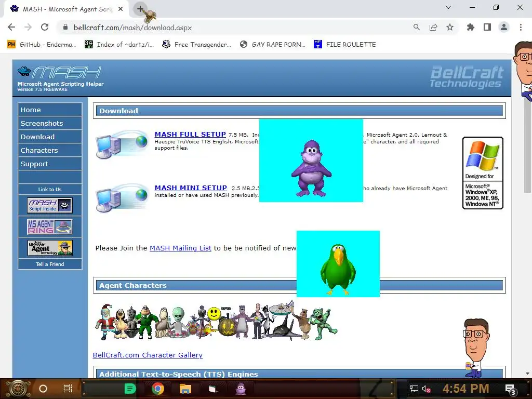This screenshot has width=532, height=399.
Task: Bookmark this page with star icon
Action: tap(450, 27)
